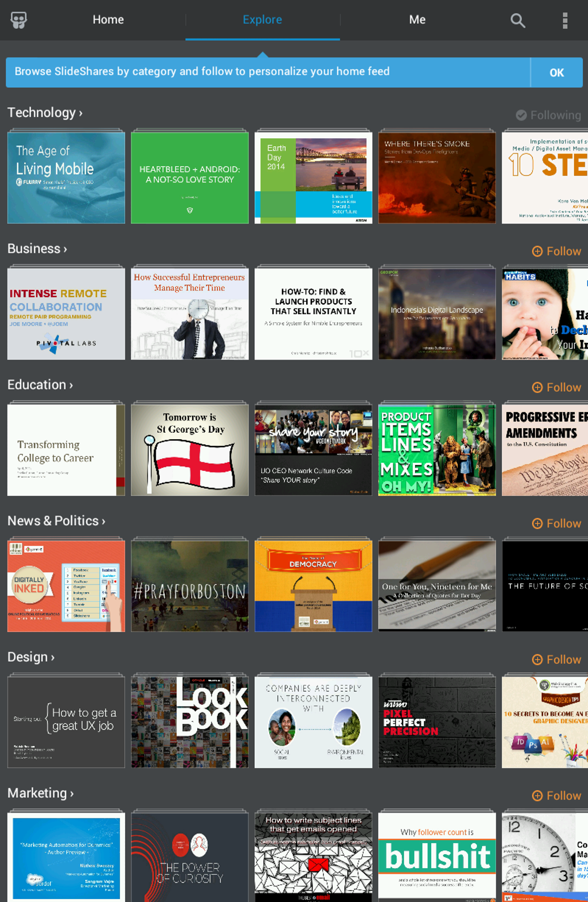Tap the SlideShare logo icon
588x902 pixels.
[x=19, y=20]
